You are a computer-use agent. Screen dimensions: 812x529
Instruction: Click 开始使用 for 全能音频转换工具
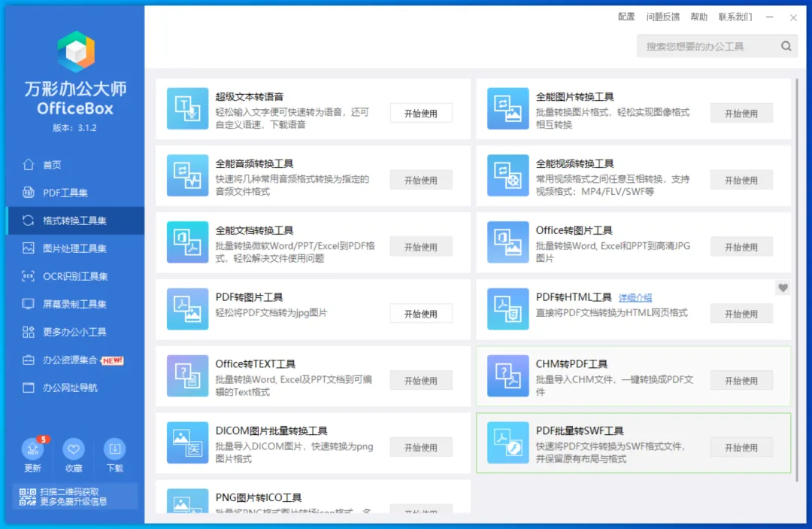point(420,181)
